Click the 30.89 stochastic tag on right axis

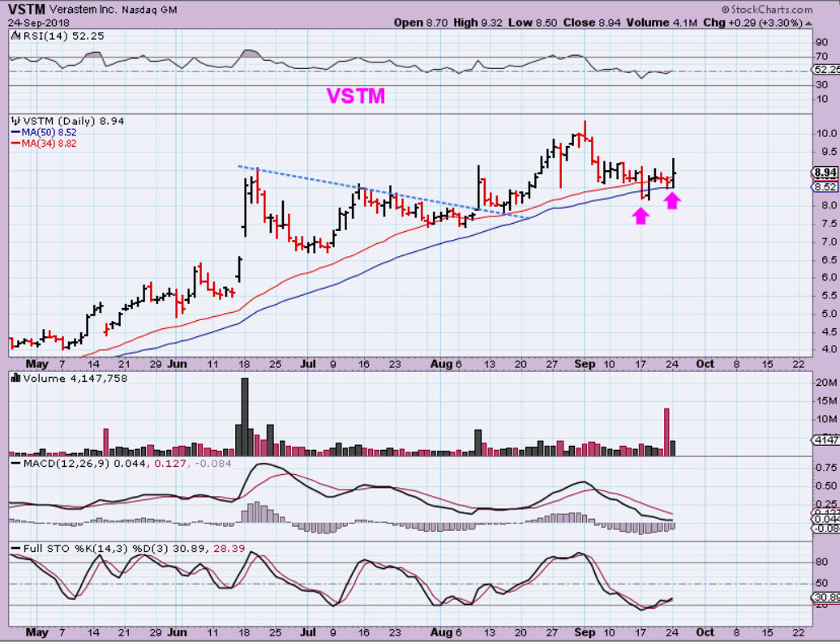(826, 597)
